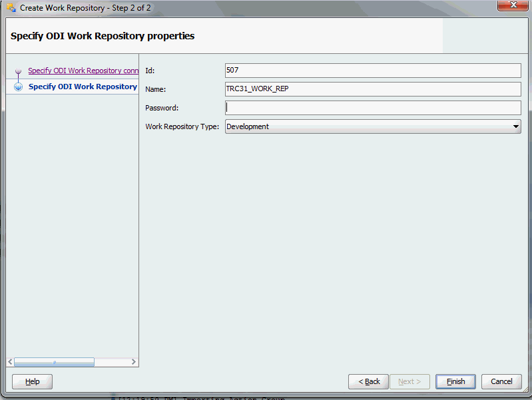Open the Work Repository Type dropdown
This screenshot has width=532, height=400.
[x=373, y=126]
